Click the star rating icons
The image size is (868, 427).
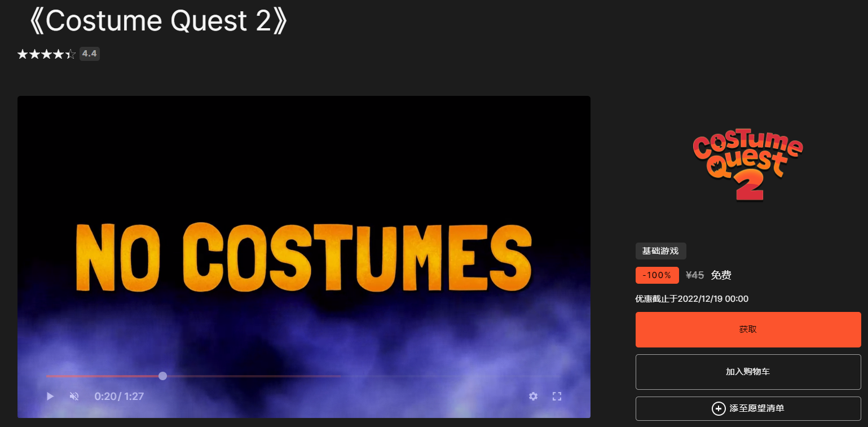pyautogui.click(x=46, y=54)
